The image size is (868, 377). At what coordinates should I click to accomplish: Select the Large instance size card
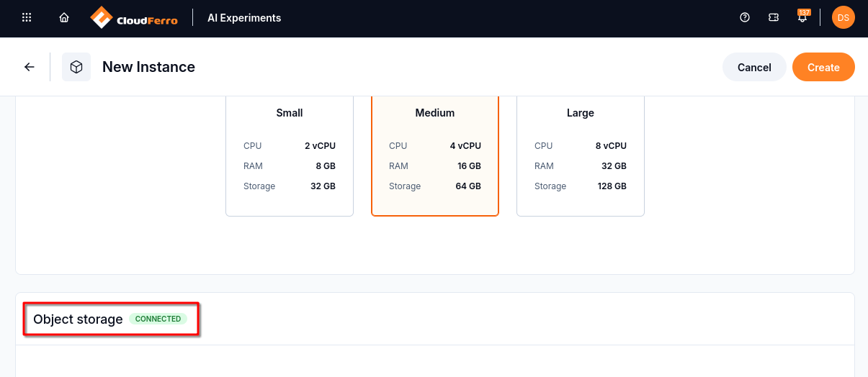[581, 156]
